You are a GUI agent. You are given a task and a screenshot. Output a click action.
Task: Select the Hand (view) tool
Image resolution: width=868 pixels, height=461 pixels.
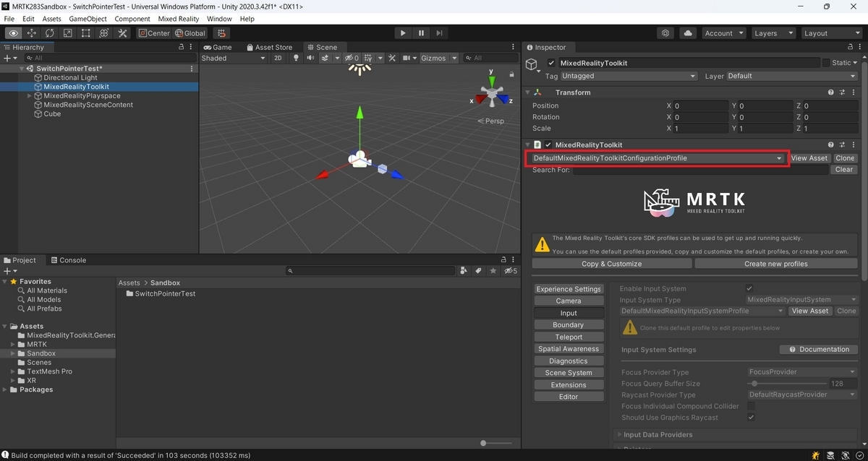coord(14,33)
